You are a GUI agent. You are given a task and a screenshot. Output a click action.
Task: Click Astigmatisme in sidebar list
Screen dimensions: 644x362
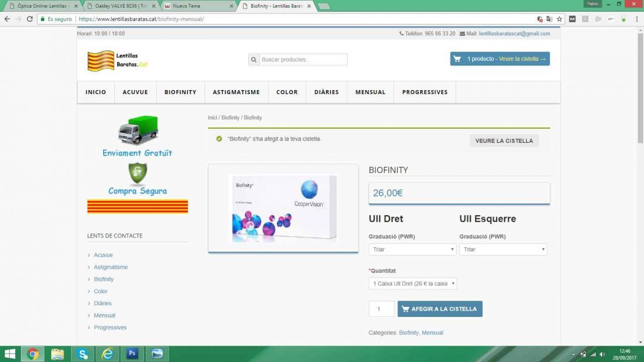111,267
